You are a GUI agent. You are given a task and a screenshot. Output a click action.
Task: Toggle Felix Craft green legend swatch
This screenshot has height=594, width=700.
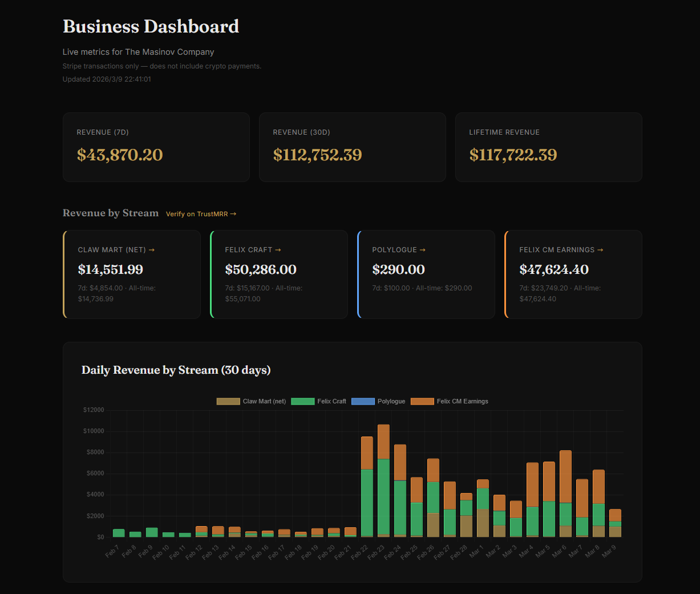point(302,402)
